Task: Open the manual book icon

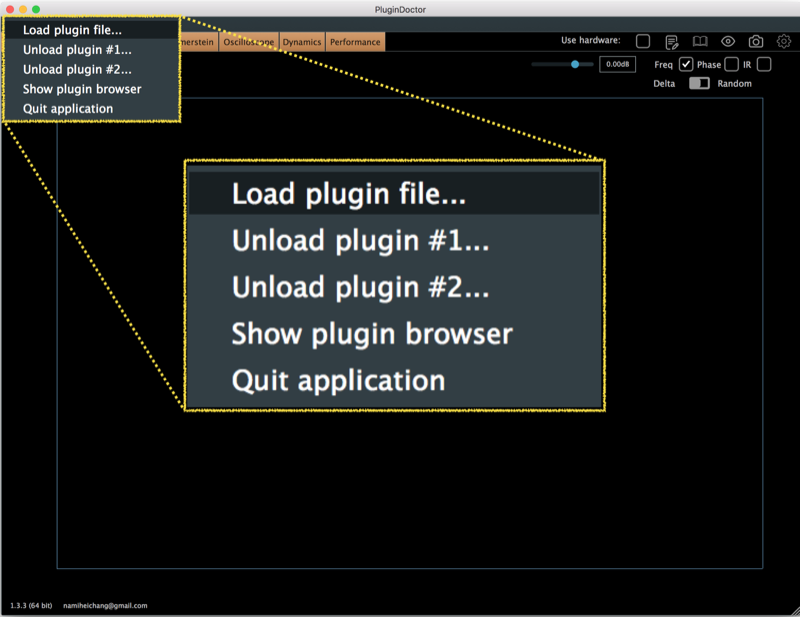Action: tap(700, 41)
